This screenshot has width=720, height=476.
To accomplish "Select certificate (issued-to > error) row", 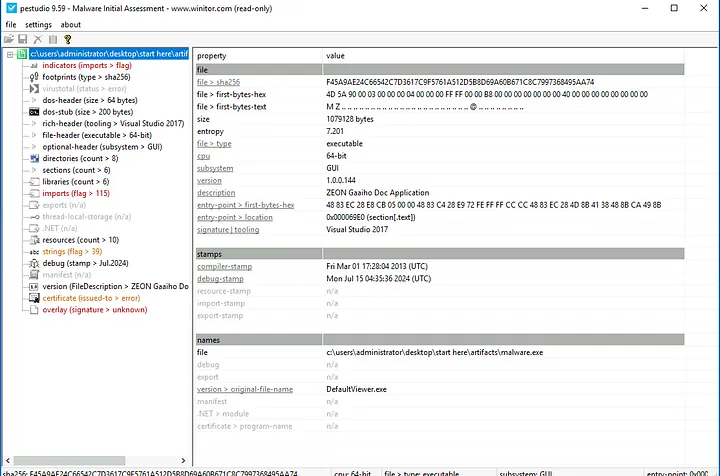I will click(x=91, y=298).
